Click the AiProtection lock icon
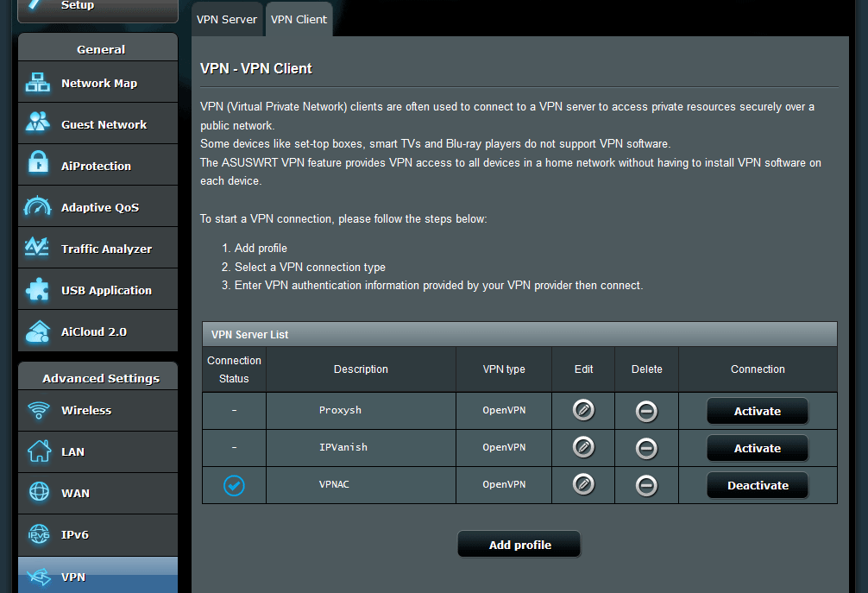868x593 pixels. [x=38, y=162]
